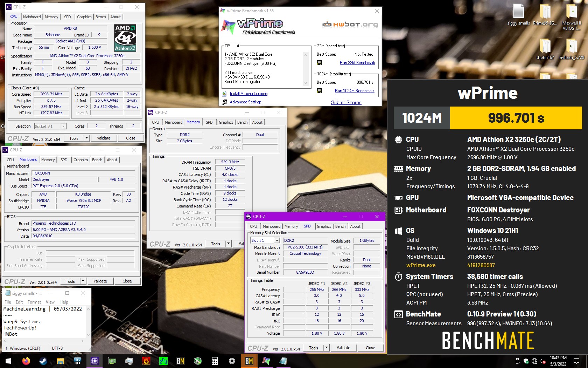
Task: Click the purple CPU-Z chip taskbar icon
Action: coord(94,361)
